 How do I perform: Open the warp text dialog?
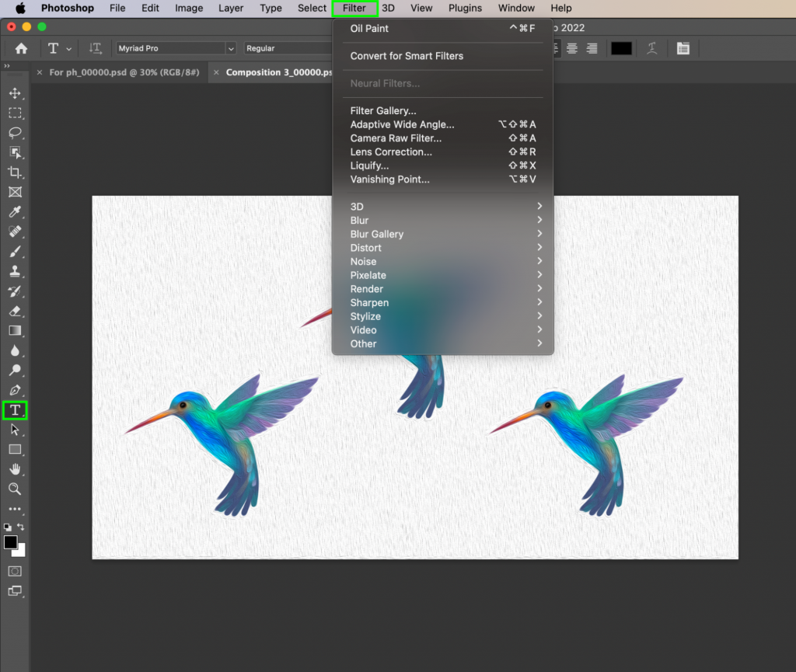tap(652, 48)
